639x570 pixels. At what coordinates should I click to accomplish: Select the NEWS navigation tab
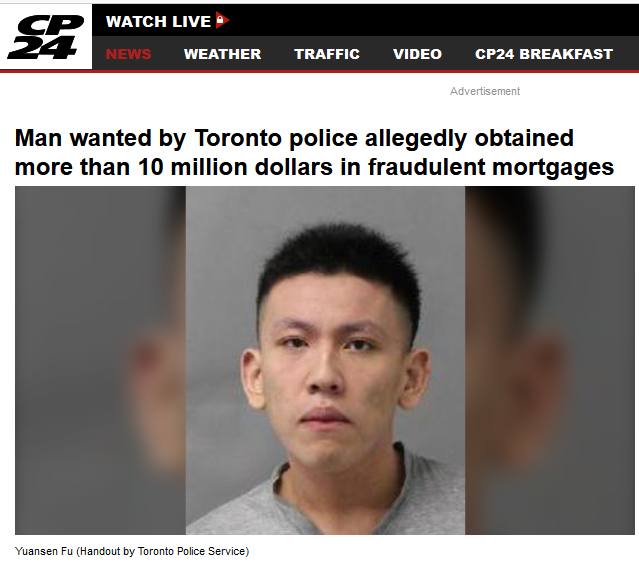click(x=128, y=54)
